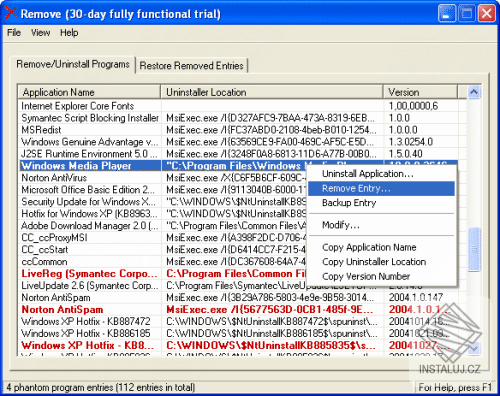Viewport: 500px width, 396px height.
Task: Click version 2004.1.0.147 cell
Action: 416,297
